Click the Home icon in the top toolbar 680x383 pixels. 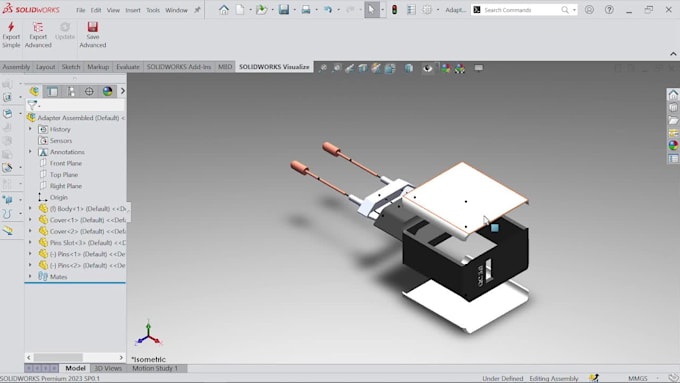(x=224, y=10)
